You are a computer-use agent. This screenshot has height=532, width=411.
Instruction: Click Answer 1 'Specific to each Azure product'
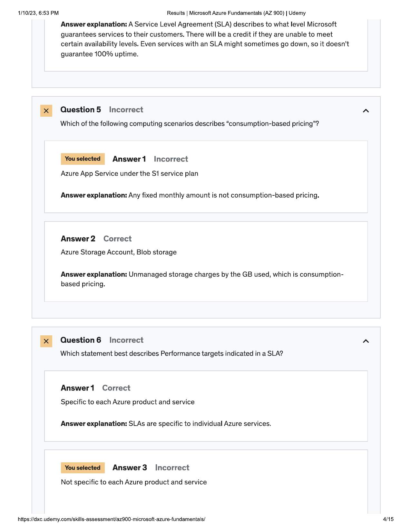click(x=128, y=402)
